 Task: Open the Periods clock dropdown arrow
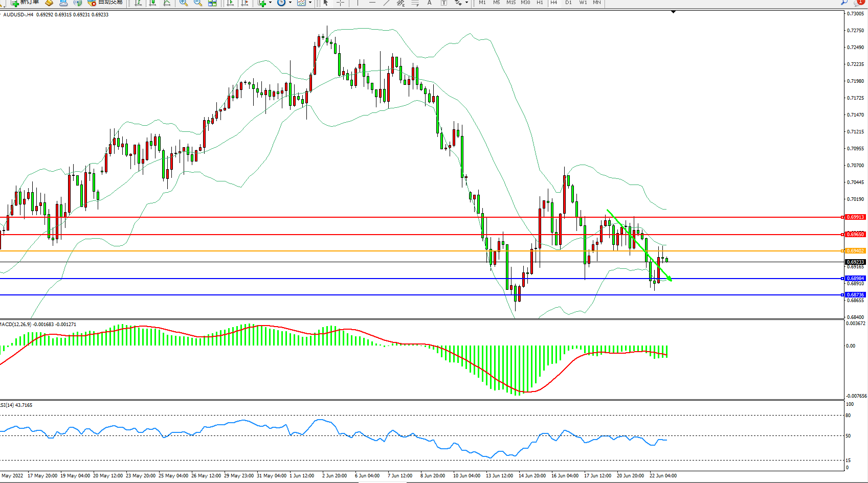290,3
